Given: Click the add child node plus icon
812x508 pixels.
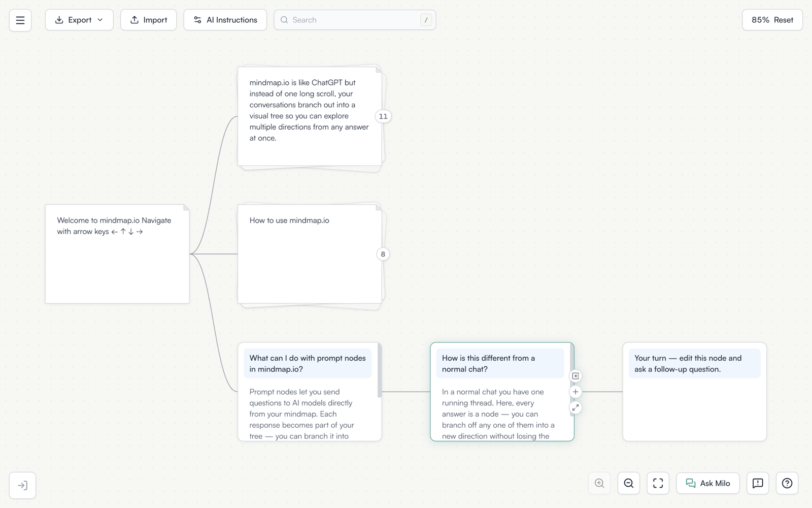Looking at the screenshot, I should (x=576, y=392).
